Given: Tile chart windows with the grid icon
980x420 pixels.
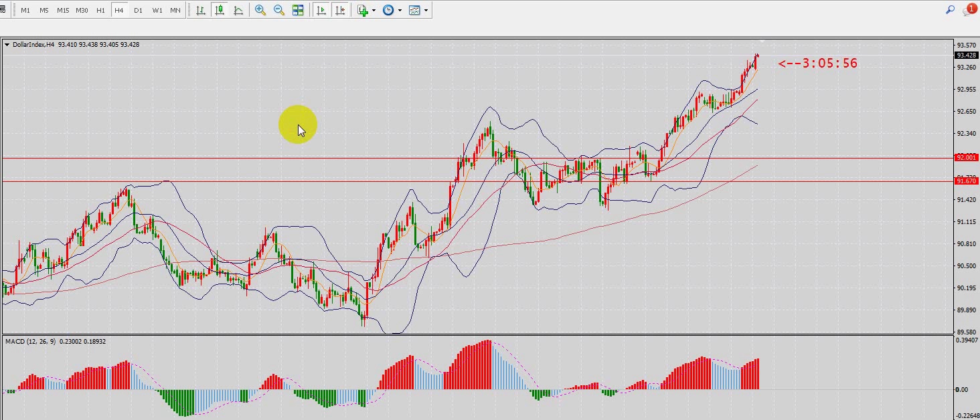Looking at the screenshot, I should [x=298, y=10].
